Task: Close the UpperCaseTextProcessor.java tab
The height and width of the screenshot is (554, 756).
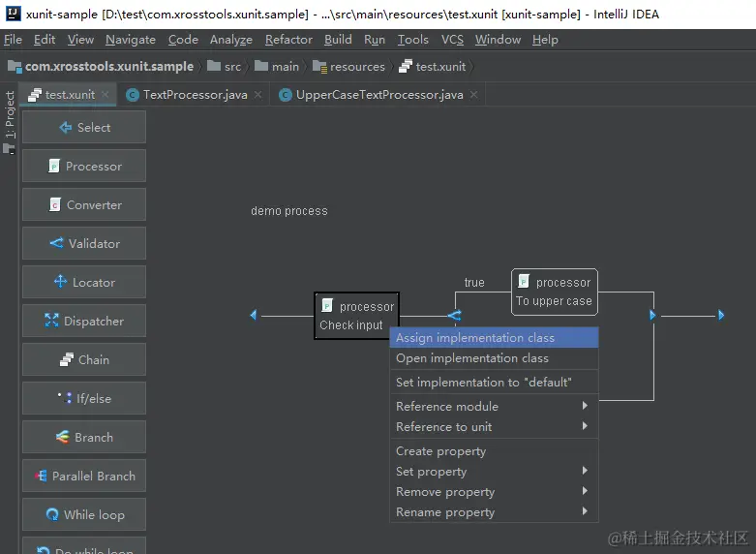Action: [x=474, y=95]
